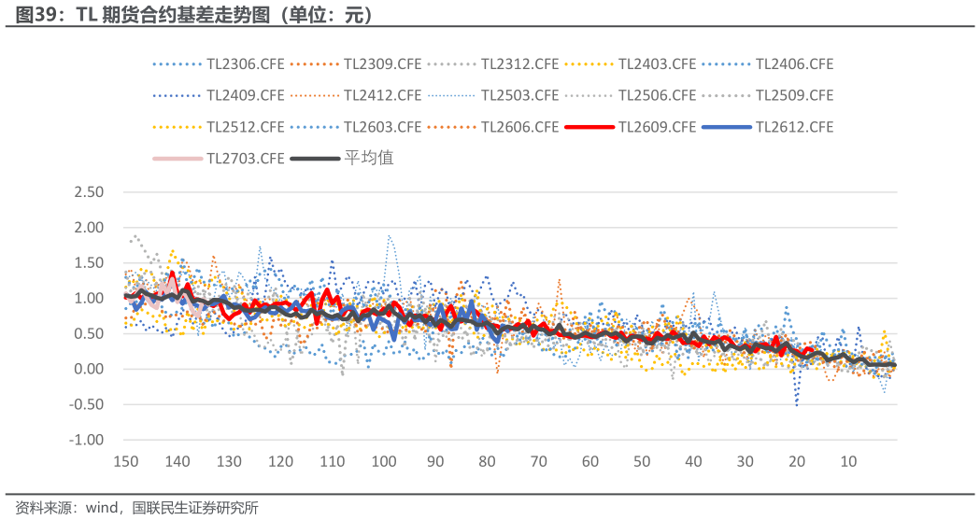Screen dimensions: 980x520
Task: Click the TL2609.CFE legend label
Action: point(658,127)
